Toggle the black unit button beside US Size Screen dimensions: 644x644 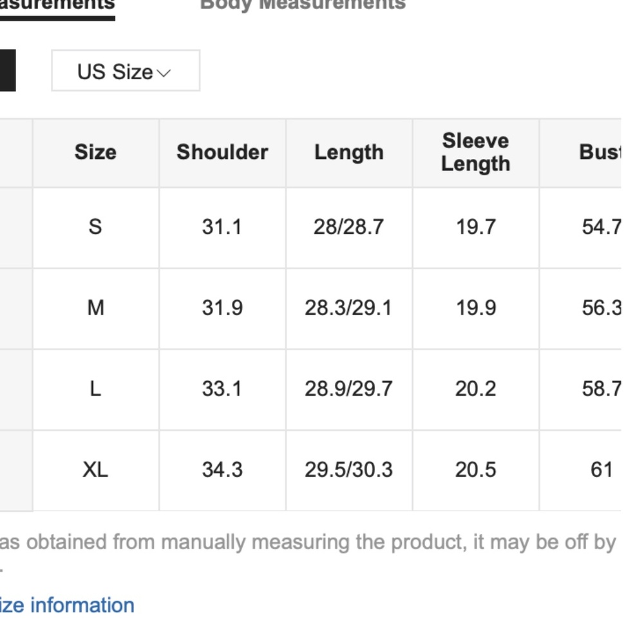coord(7,71)
